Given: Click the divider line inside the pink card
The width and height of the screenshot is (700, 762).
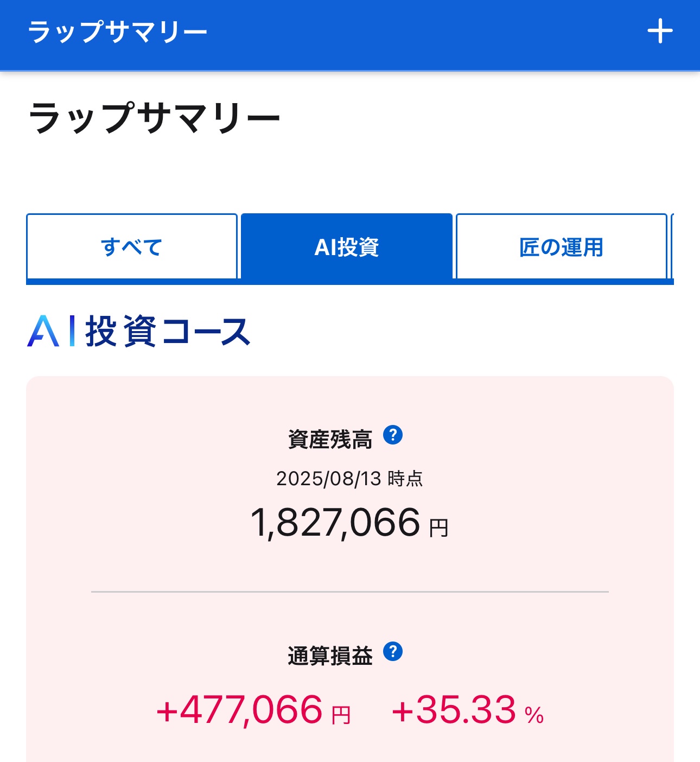Looking at the screenshot, I should [x=350, y=592].
